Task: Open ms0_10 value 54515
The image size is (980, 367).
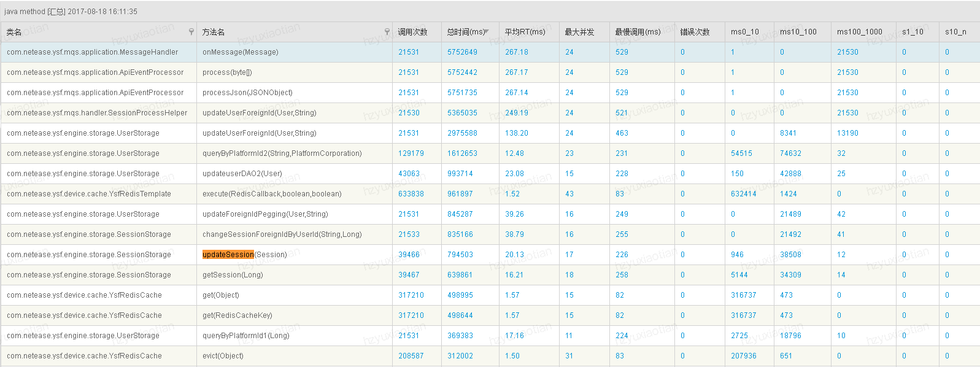Action: pos(741,153)
